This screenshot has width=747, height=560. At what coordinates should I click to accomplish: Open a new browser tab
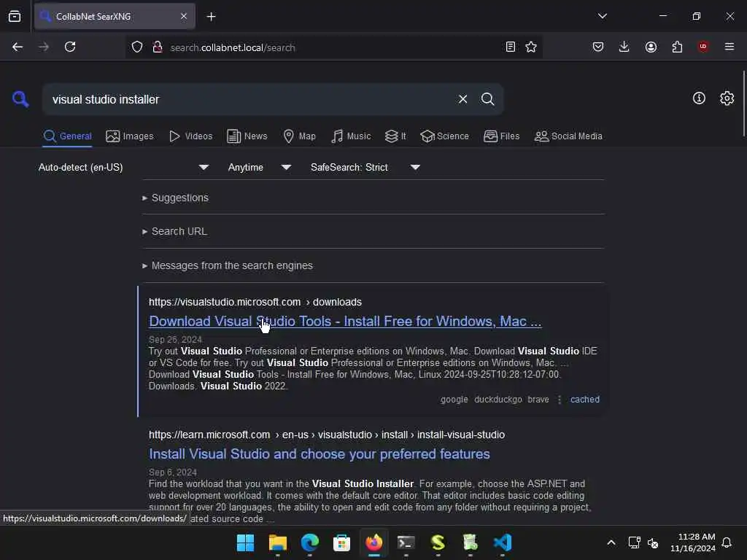(x=211, y=17)
